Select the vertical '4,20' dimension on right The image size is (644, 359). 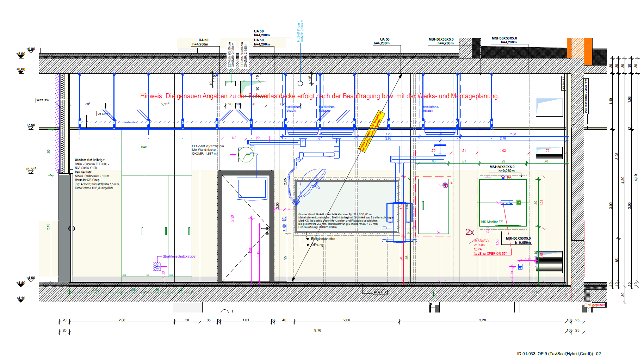(623, 180)
